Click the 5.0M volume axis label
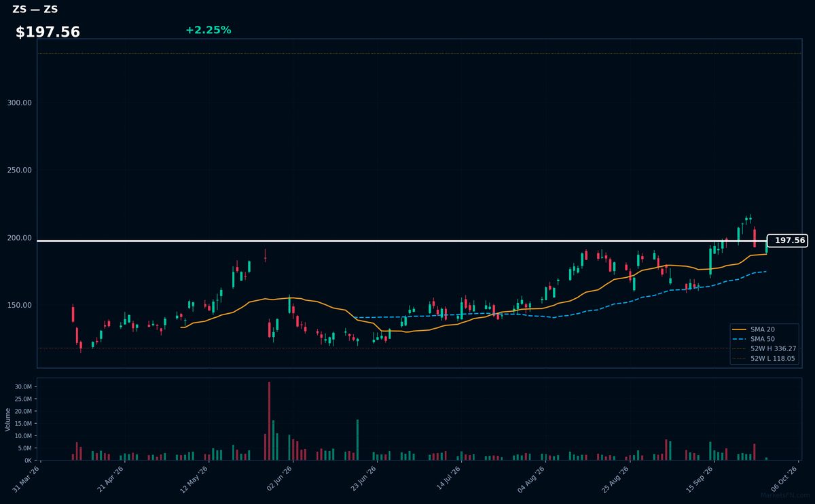Image resolution: width=815 pixels, height=504 pixels. [24, 448]
